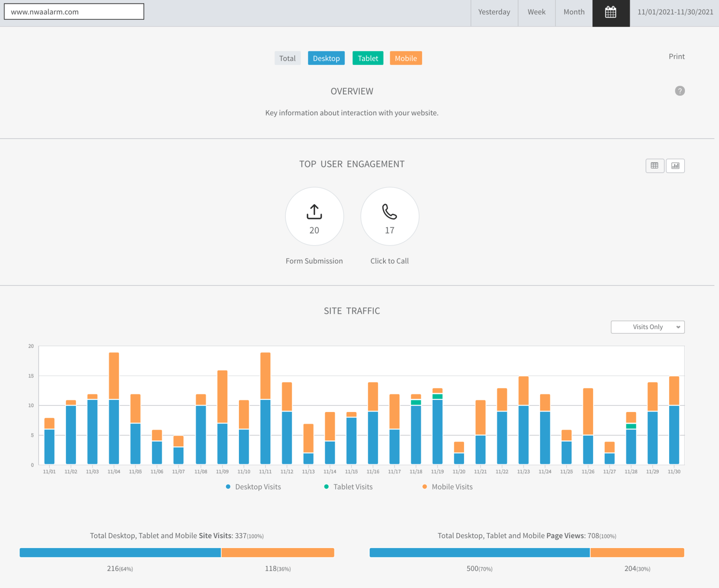Toggle Tablet Visits legend dot
This screenshot has height=588, width=719.
(327, 487)
